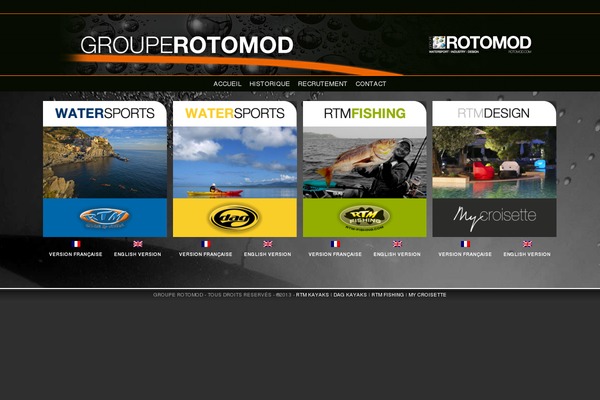The height and width of the screenshot is (400, 600).
Task: Open the Contact menu item
Action: 371,84
